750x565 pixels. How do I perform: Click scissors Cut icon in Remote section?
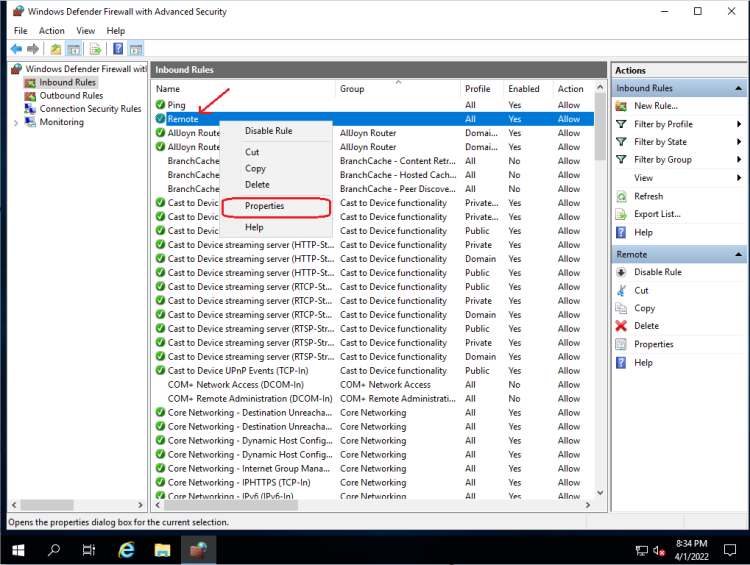(x=621, y=290)
